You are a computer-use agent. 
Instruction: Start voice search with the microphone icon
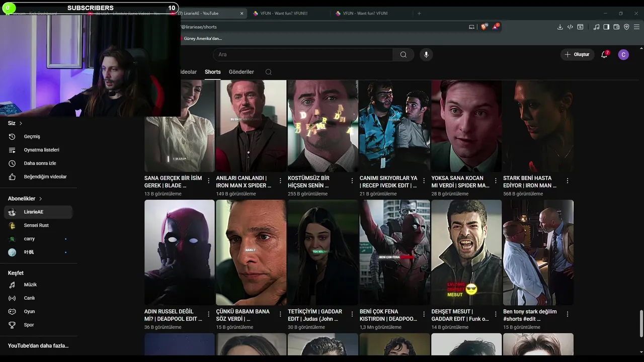tap(426, 54)
